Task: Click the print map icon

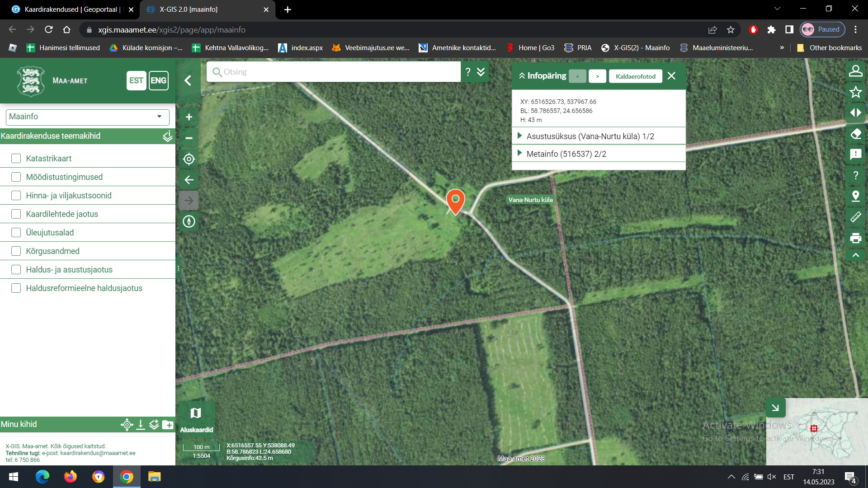Action: click(x=855, y=238)
